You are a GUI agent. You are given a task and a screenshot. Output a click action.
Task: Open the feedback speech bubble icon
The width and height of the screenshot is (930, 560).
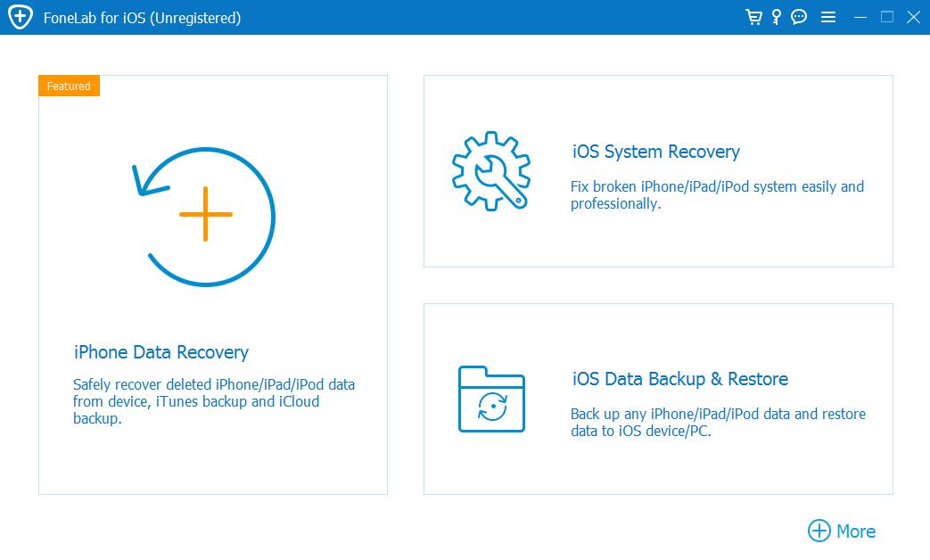coord(798,17)
